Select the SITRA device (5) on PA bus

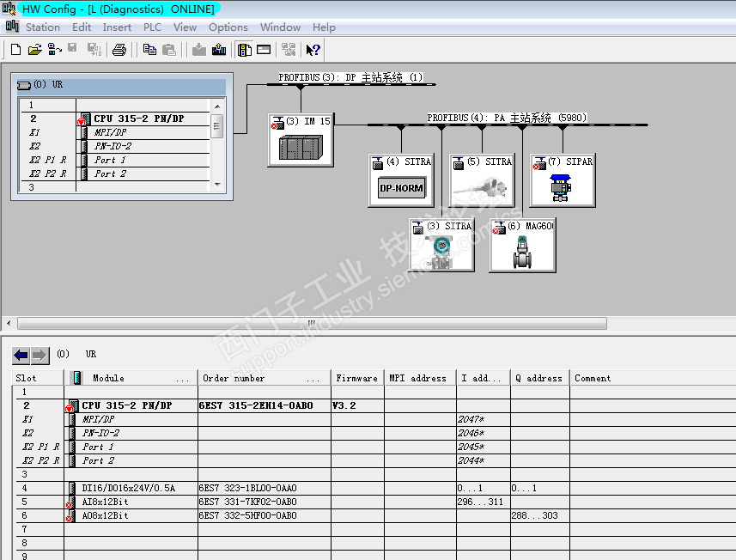pos(482,180)
